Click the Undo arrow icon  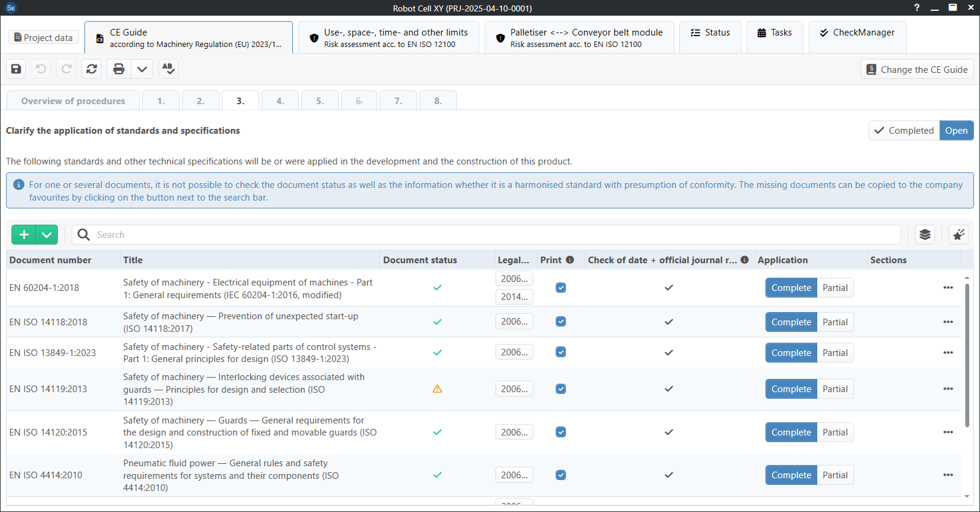[x=41, y=69]
